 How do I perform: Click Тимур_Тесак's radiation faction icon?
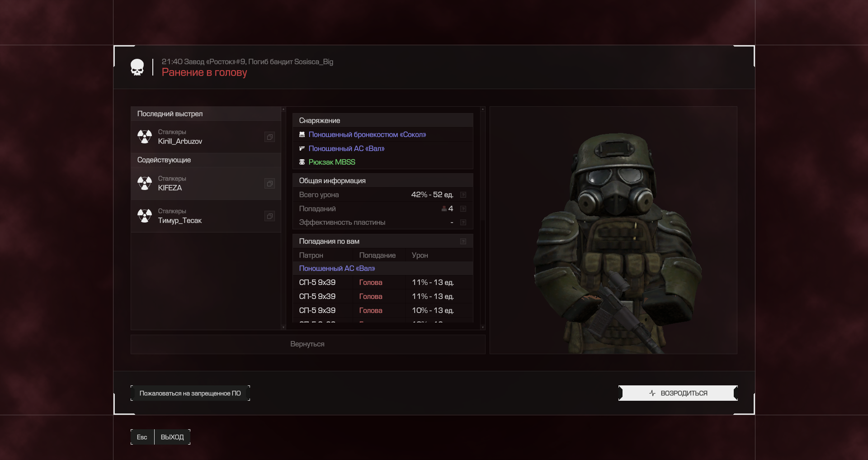point(145,216)
